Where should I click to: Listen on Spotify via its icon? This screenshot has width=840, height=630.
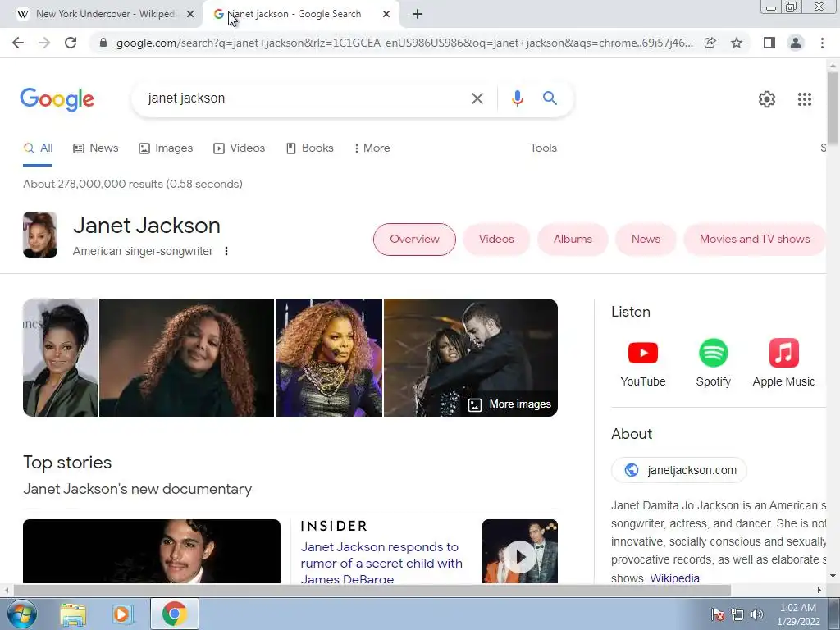(713, 353)
